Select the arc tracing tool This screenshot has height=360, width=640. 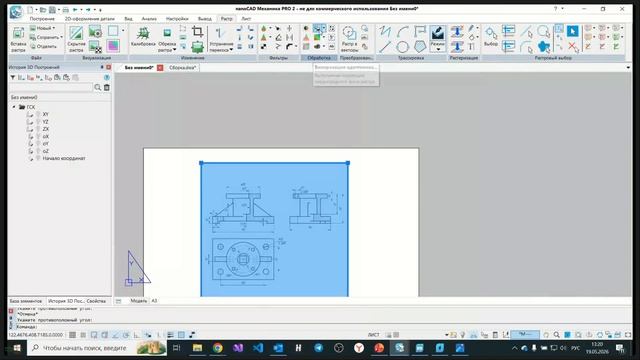pos(402,31)
